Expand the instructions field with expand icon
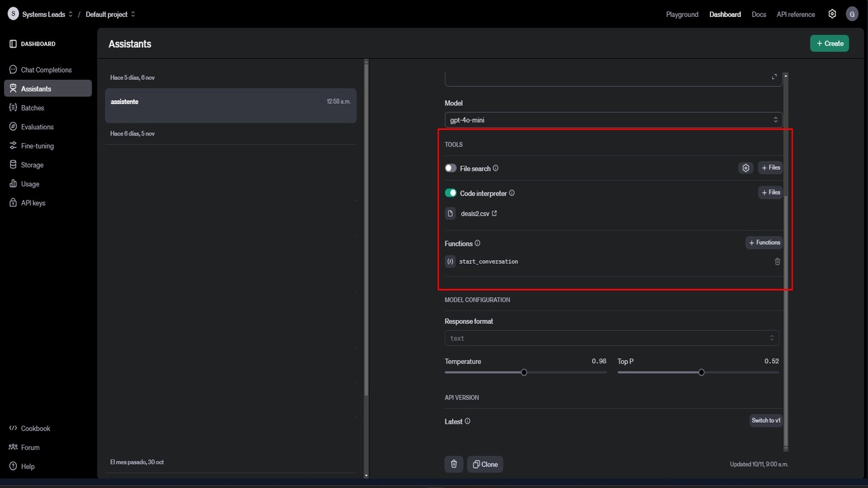The width and height of the screenshot is (868, 488). point(774,77)
